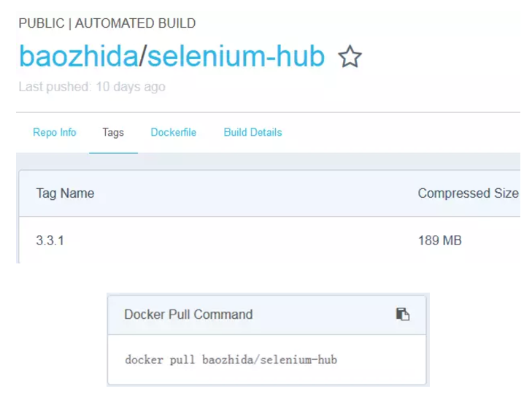Image resolution: width=532 pixels, height=405 pixels.
Task: Click the active underline beneath the Tags tab
Action: coord(113,153)
